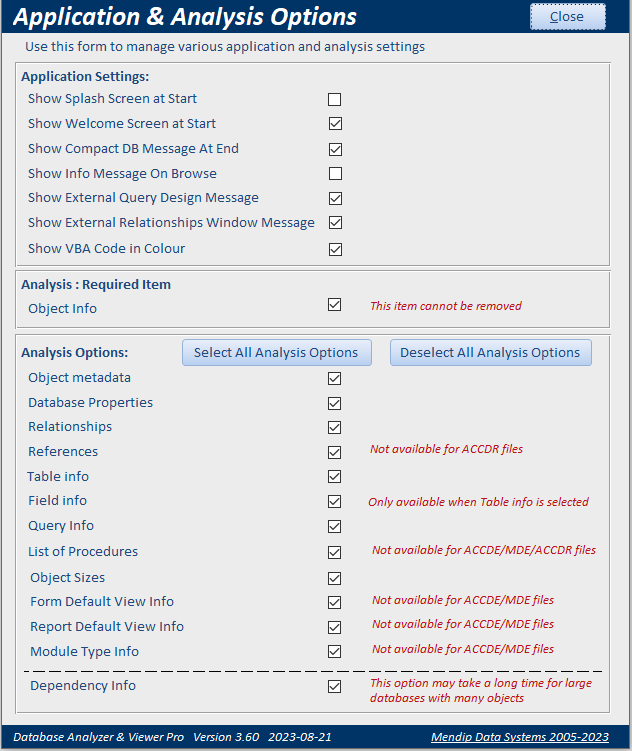This screenshot has width=632, height=751.
Task: Click the 'Object metadata' label
Action: (x=79, y=378)
